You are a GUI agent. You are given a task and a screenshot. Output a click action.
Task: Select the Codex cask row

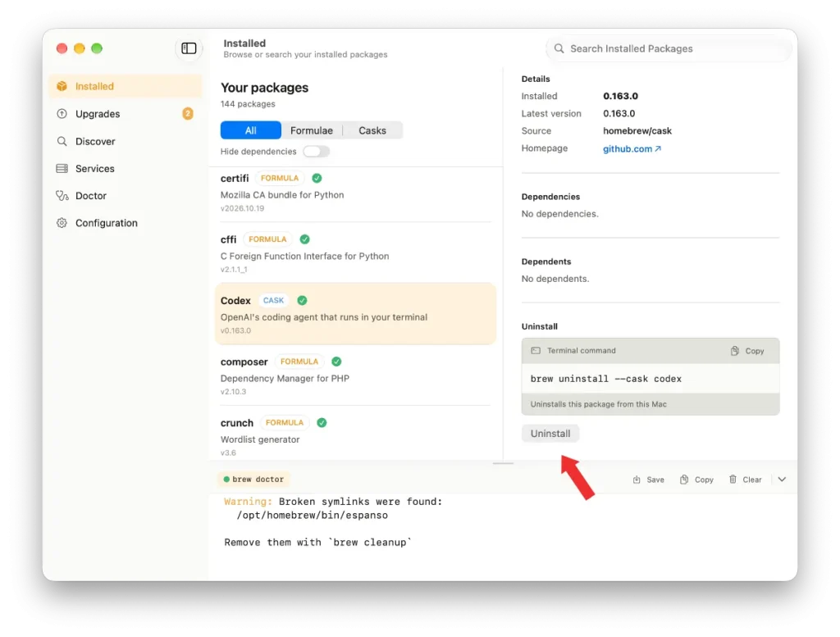[355, 314]
